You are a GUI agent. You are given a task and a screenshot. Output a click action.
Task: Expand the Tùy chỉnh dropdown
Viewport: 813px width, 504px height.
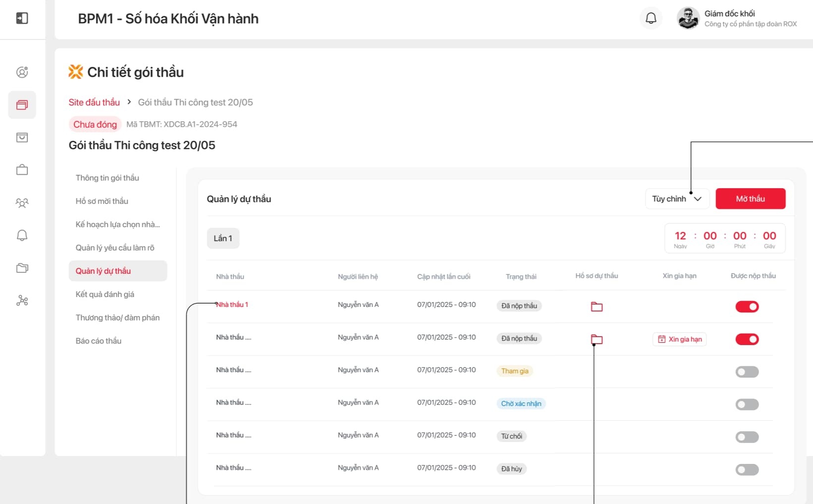[677, 199]
